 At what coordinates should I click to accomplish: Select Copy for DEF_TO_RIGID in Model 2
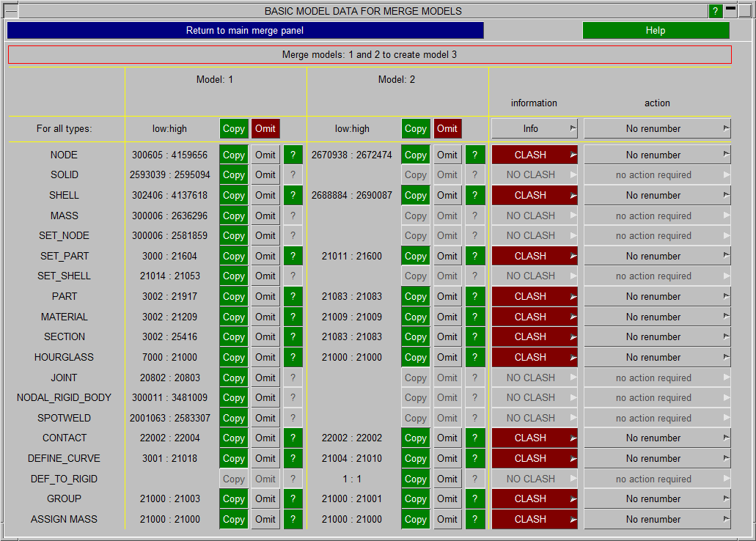(416, 479)
